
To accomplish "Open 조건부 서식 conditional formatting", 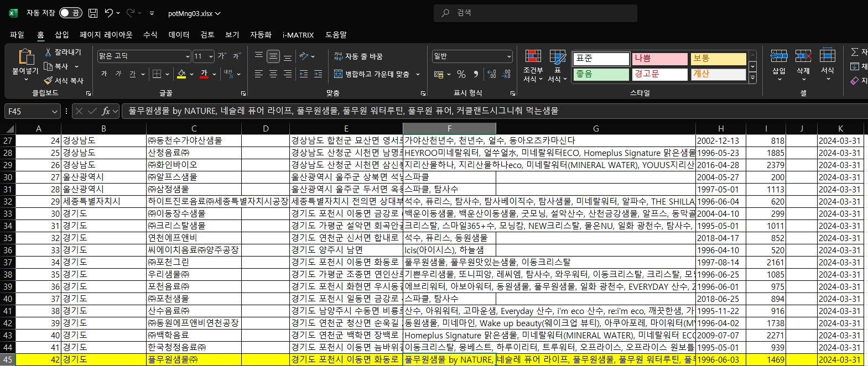I will click(x=533, y=66).
